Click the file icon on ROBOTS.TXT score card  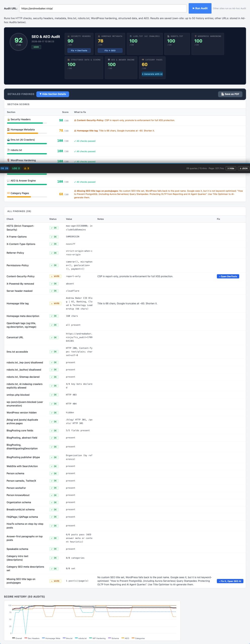click(168, 36)
